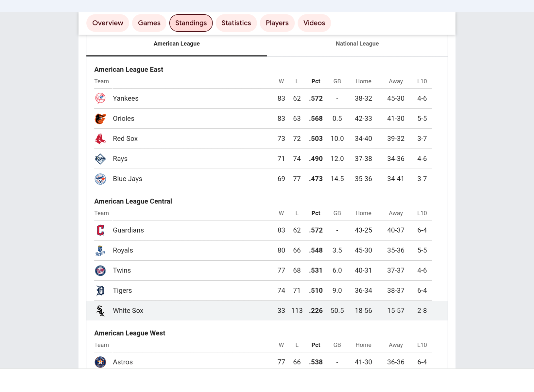Open the Overview tab
Viewport: 534px width, 392px height.
point(108,23)
